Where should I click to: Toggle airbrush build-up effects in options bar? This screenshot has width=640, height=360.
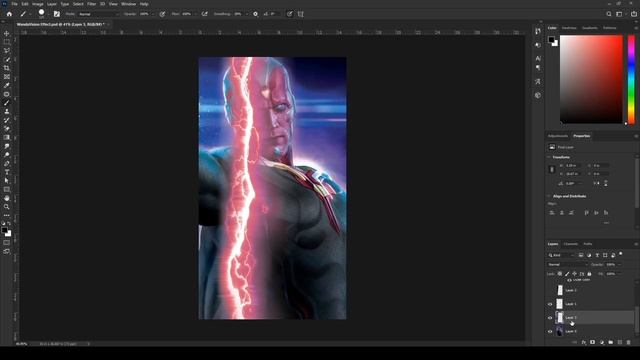click(x=204, y=14)
